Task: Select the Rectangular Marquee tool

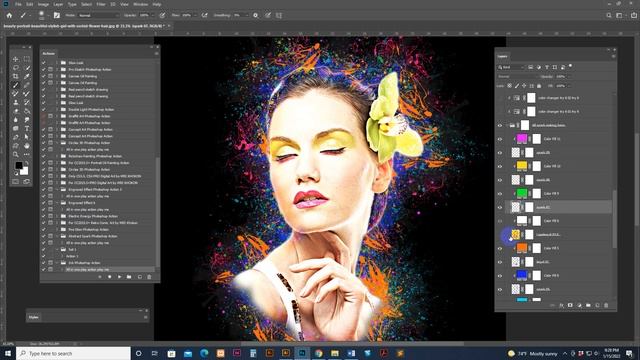Action: [27, 59]
